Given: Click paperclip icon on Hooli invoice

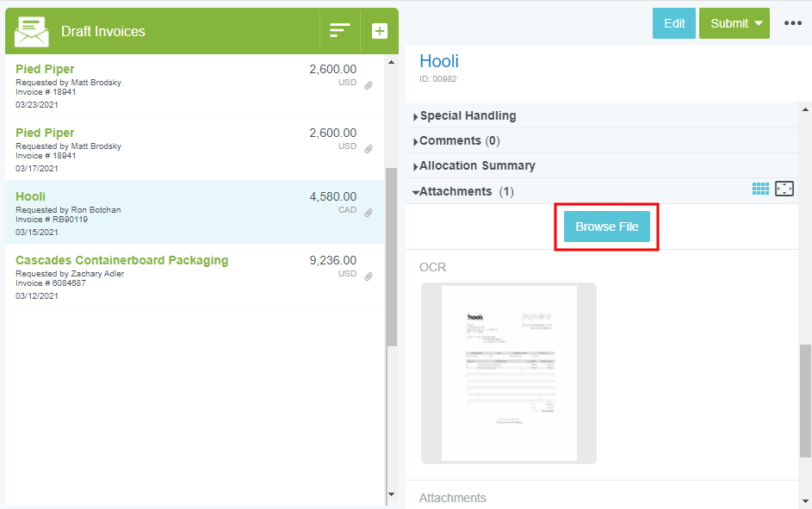Looking at the screenshot, I should [x=369, y=213].
